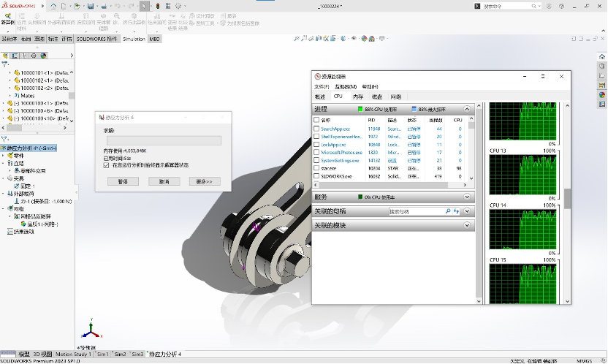Save the document with floppy disk icon
608x364 pixels.
point(91,6)
